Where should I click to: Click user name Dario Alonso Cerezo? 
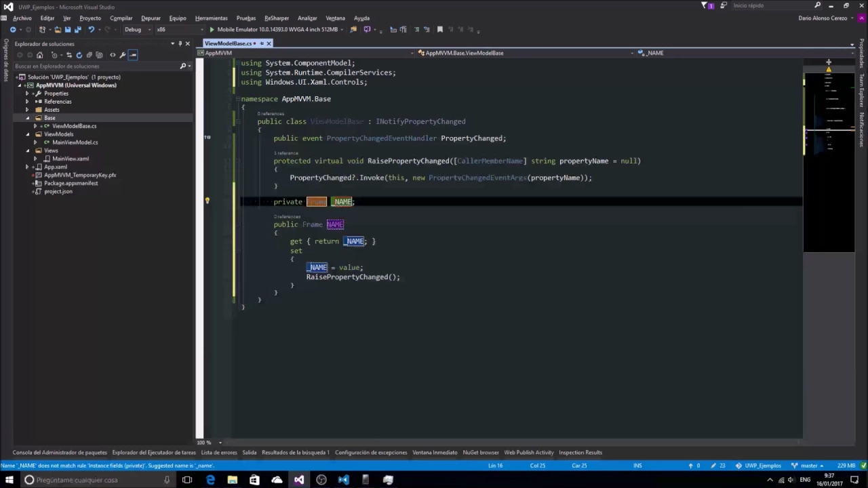[x=823, y=18]
